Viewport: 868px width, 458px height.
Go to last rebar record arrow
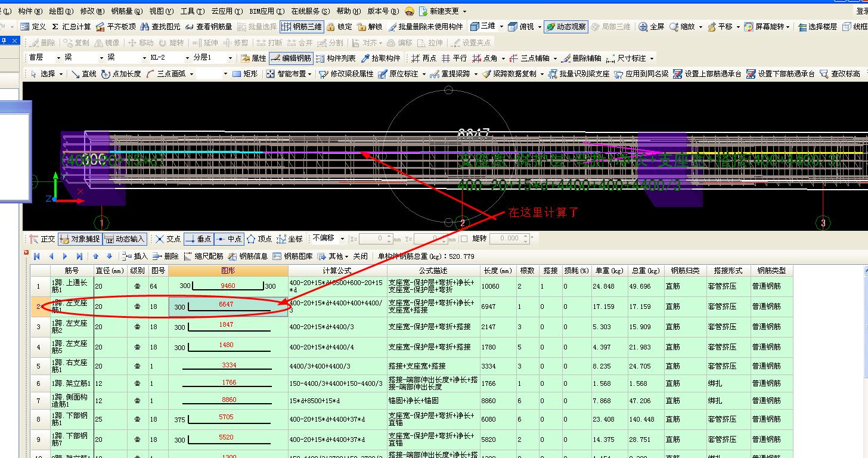79,256
